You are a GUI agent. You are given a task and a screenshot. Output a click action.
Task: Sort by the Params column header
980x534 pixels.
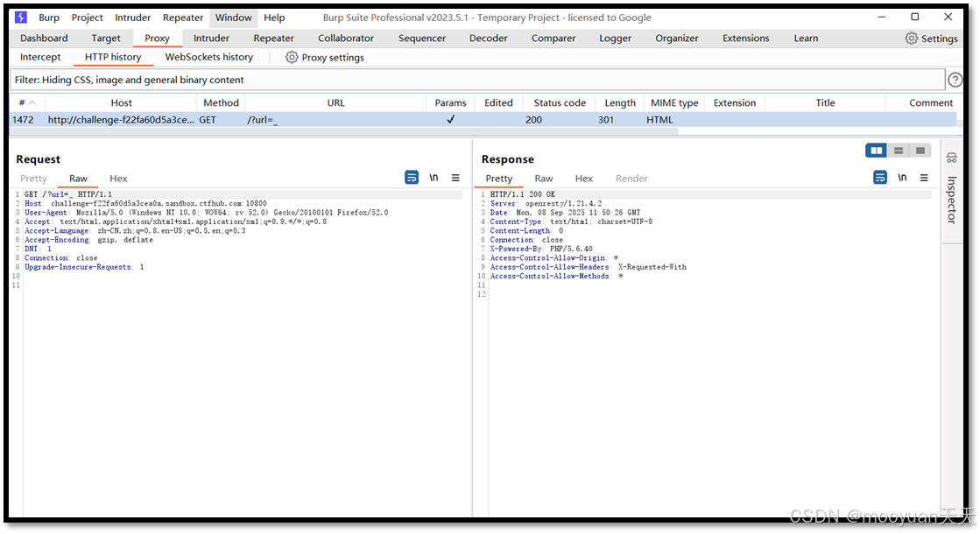pyautogui.click(x=450, y=102)
